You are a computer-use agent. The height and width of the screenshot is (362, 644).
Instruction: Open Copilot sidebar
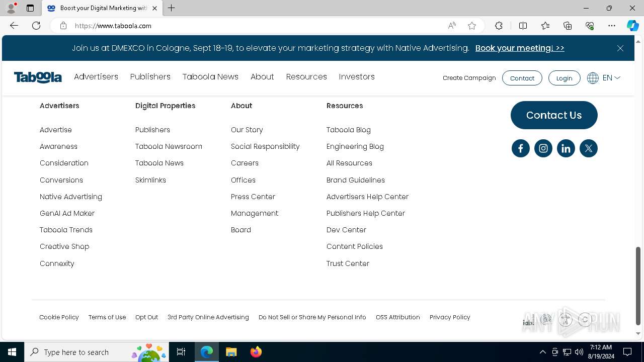(x=632, y=26)
